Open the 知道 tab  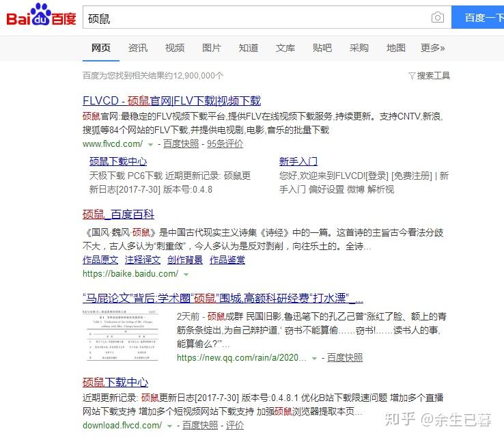pos(249,48)
